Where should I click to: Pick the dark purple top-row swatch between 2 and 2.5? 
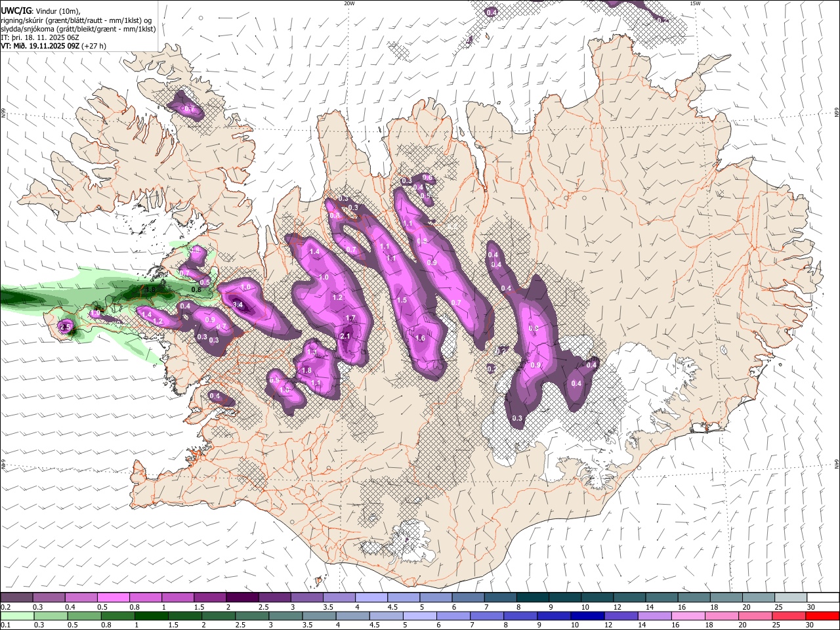(242, 597)
